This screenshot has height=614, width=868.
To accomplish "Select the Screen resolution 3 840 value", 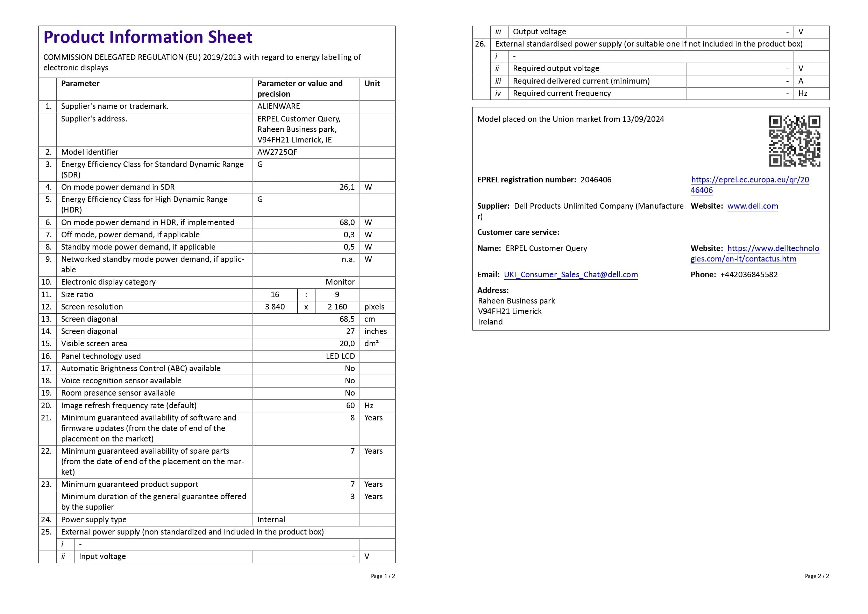I will [275, 307].
